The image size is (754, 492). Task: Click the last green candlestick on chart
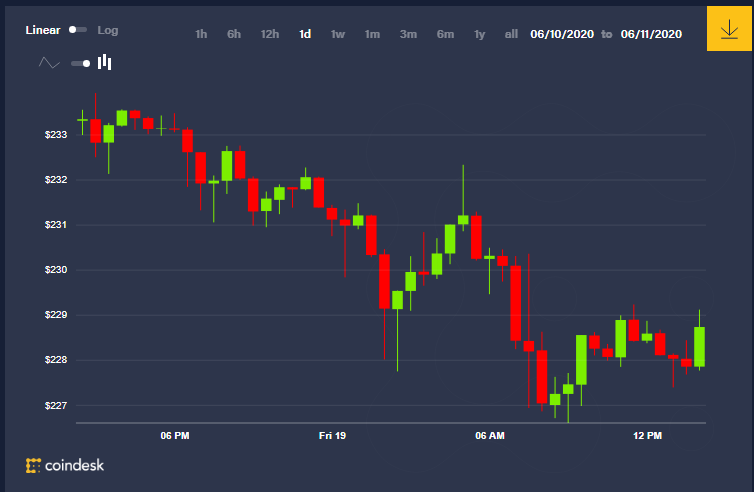[x=699, y=346]
